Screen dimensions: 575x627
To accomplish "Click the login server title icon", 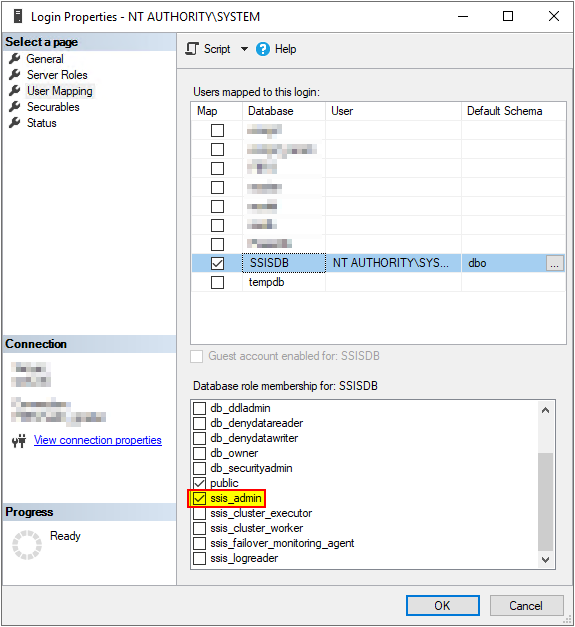I will 18,16.
